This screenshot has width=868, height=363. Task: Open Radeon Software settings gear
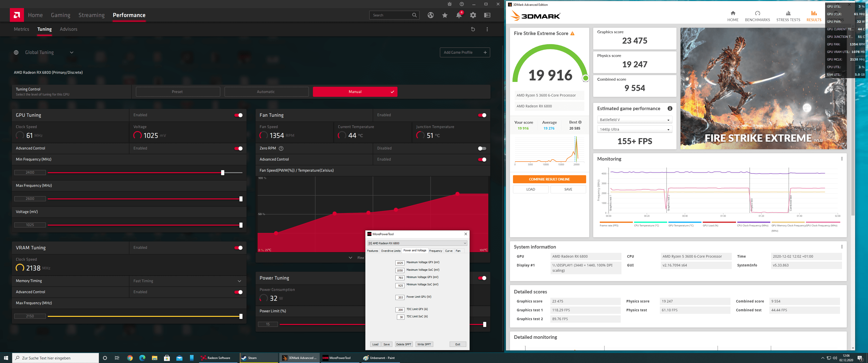[x=473, y=15]
